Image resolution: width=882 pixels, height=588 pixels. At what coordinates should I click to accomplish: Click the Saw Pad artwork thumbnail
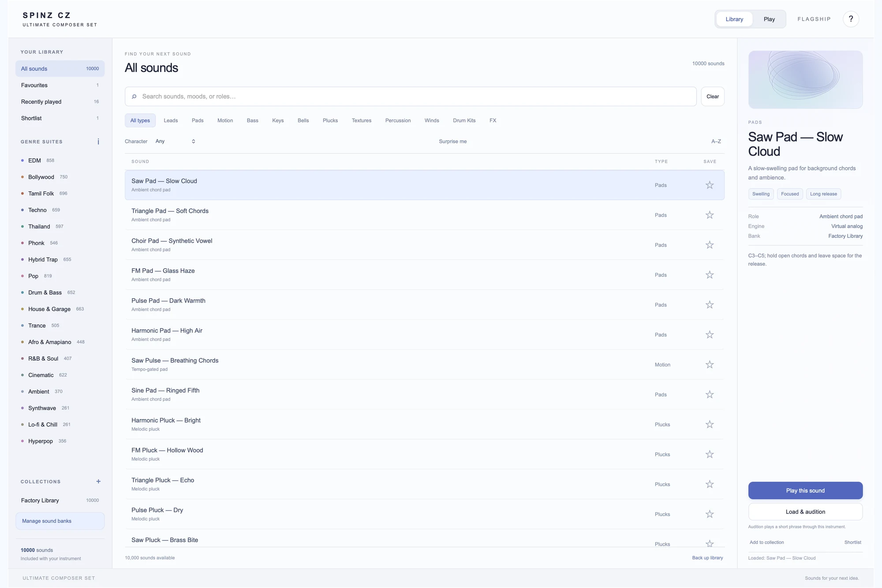coord(805,80)
